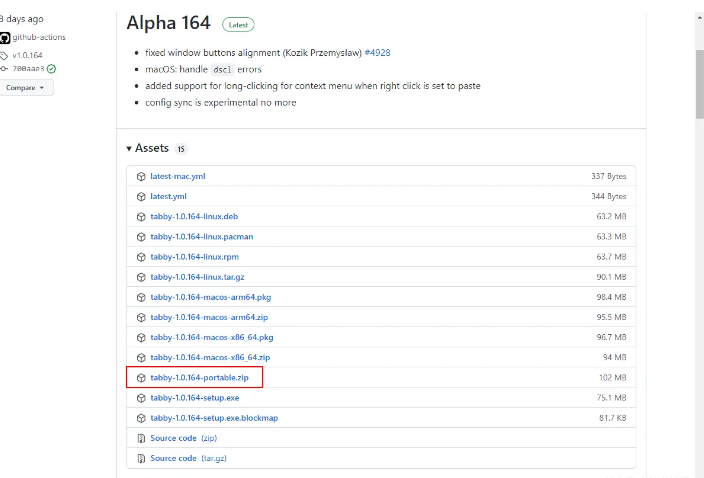Click the package icon beside macos-x86_64.zip
Screen dimensions: 704x478
pyautogui.click(x=141, y=358)
